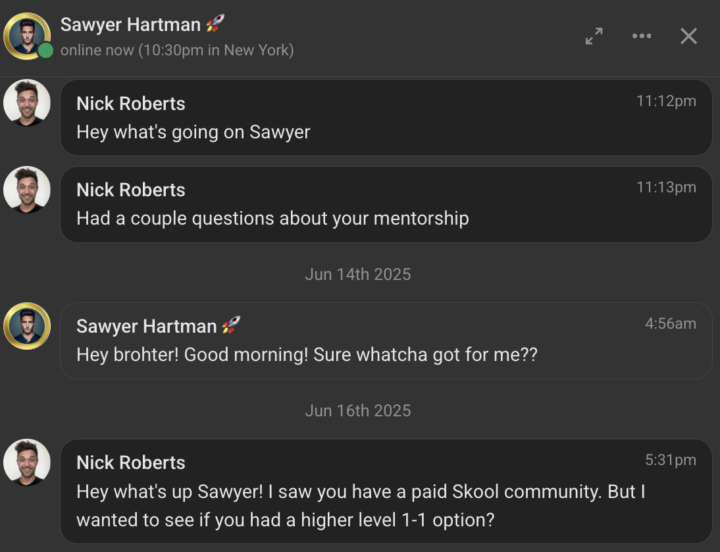Image resolution: width=720 pixels, height=552 pixels.
Task: Open Nick Roberts name on first message
Action: [130, 104]
